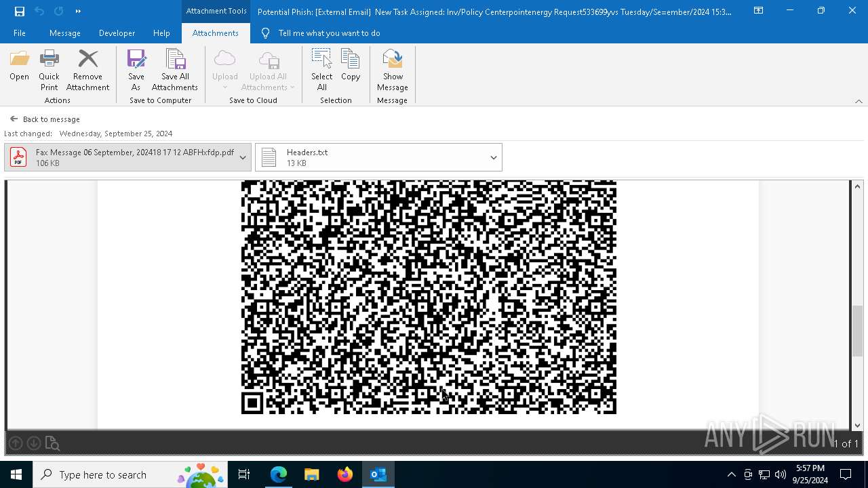Switch to the Developer tab
Screen dimensions: 868x488
(117, 33)
